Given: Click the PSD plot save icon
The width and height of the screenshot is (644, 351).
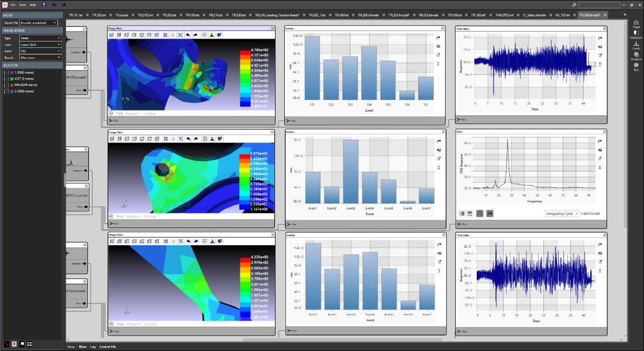Looking at the screenshot, I should pyautogui.click(x=490, y=214).
